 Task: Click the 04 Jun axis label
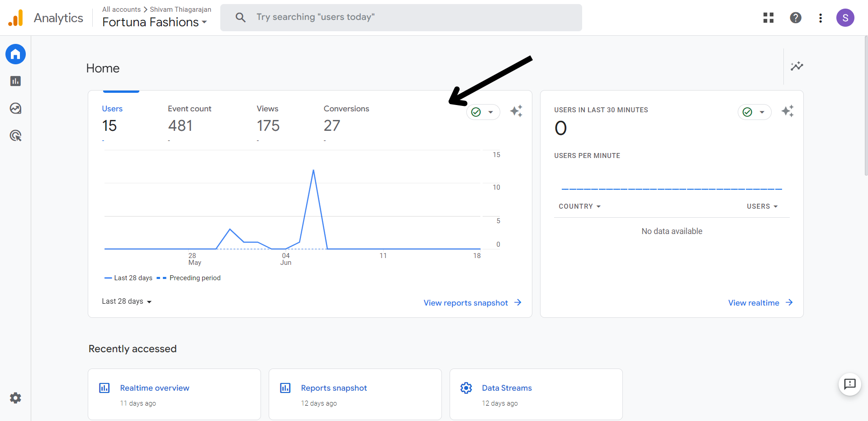(286, 259)
